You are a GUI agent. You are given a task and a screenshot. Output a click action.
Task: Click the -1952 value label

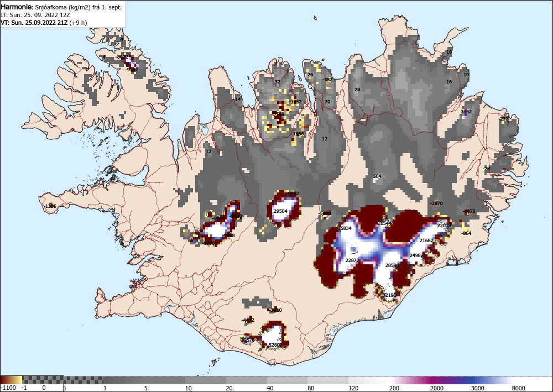(x=295, y=102)
